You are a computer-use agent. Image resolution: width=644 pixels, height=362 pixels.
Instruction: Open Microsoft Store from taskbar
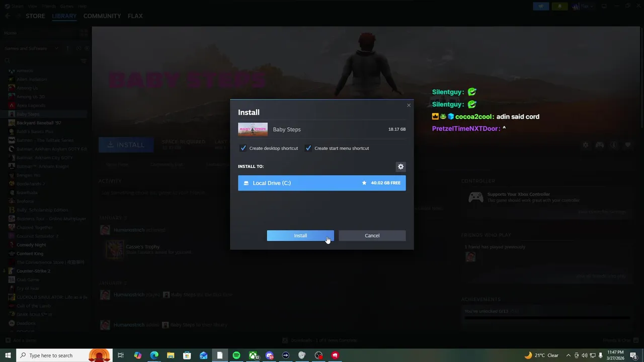(x=187, y=355)
